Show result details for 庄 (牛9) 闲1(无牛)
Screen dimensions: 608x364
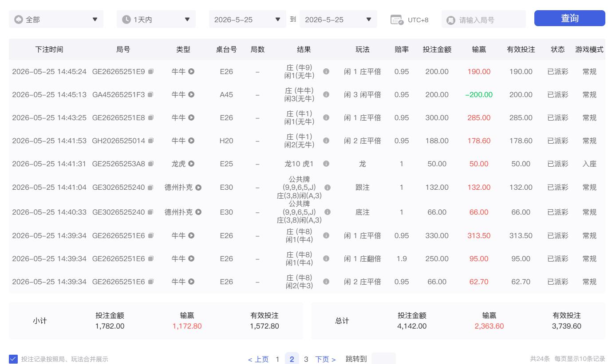pos(326,71)
